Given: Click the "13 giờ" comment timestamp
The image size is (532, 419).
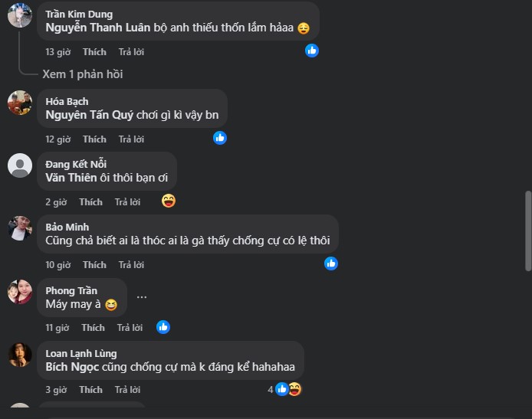Looking at the screenshot, I should [57, 52].
